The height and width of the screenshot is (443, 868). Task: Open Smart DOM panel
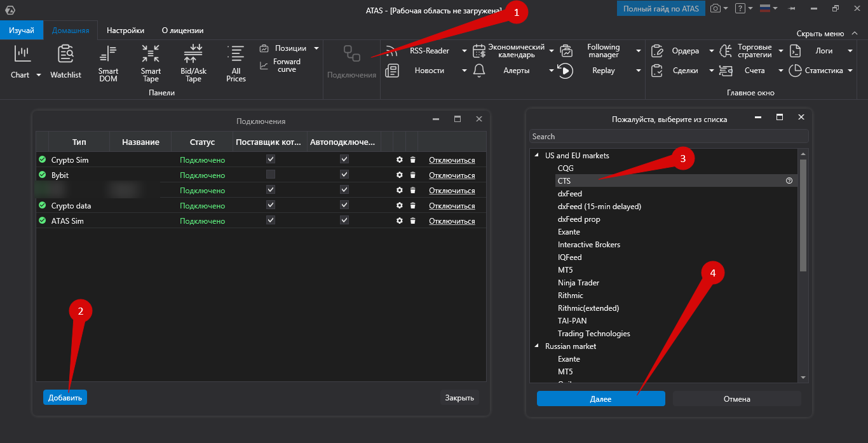[x=108, y=64]
